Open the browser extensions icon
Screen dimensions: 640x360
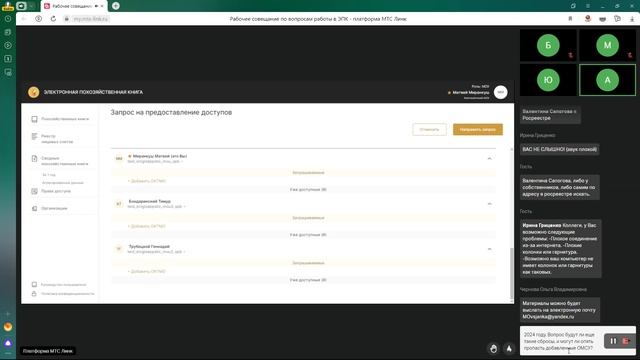tap(618, 19)
